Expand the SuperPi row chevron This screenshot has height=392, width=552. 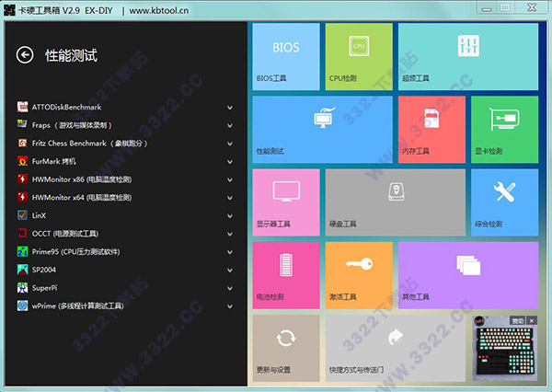(x=230, y=288)
